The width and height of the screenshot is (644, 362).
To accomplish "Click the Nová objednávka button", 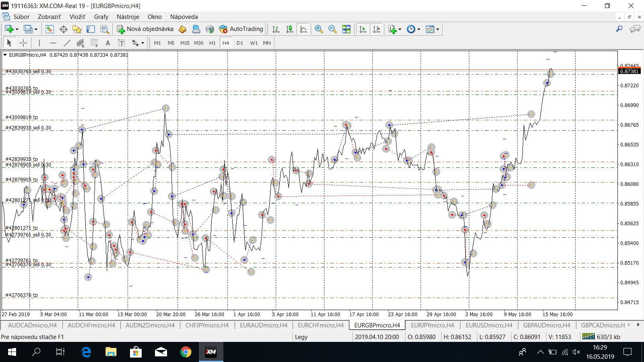I will 145,29.
